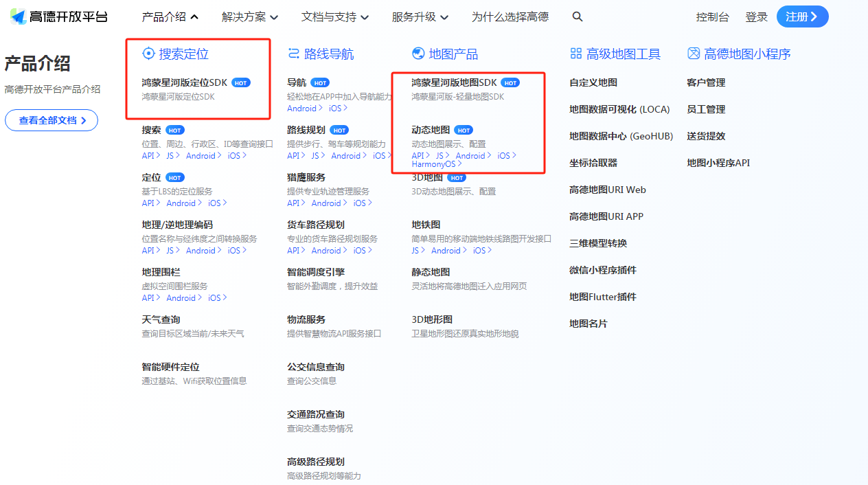Screen dimensions: 868x485
Task: Expand the 解决方案 dropdown
Action: pos(250,17)
